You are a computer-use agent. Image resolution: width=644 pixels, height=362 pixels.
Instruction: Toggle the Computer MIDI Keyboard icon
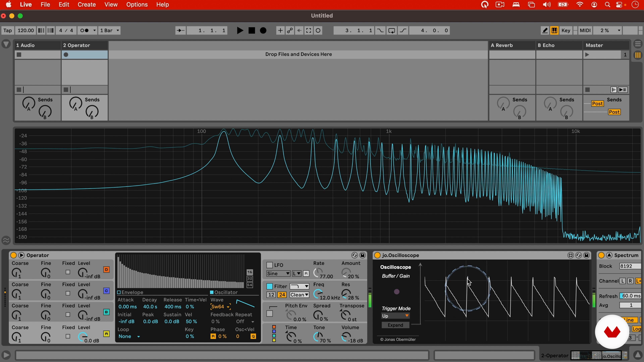pos(554,31)
